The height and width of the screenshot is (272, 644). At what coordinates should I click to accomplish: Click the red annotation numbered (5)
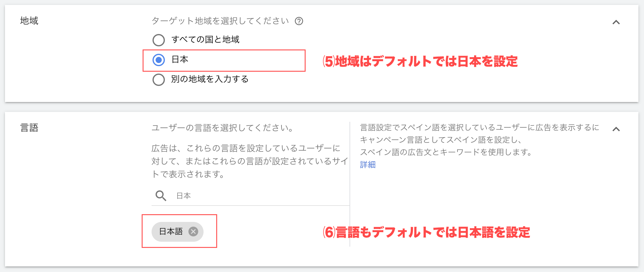pyautogui.click(x=420, y=61)
